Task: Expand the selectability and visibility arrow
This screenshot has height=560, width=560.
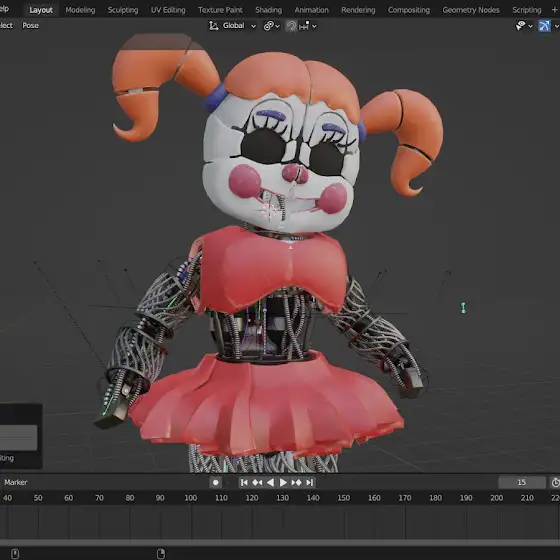Action: tap(530, 26)
